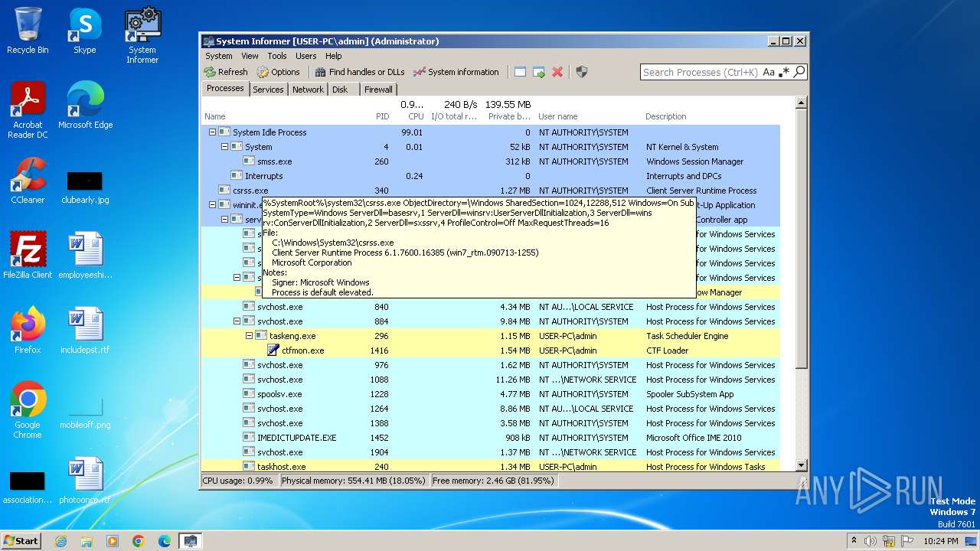Click the find window toolbar icon
The height and width of the screenshot is (551, 980).
520,72
